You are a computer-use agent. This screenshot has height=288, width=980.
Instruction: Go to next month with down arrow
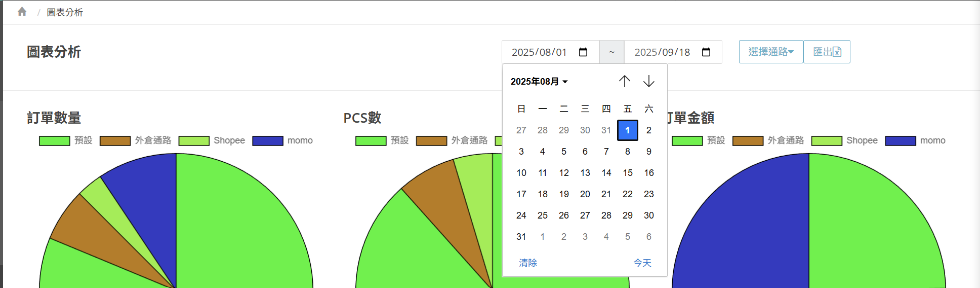[x=648, y=81]
